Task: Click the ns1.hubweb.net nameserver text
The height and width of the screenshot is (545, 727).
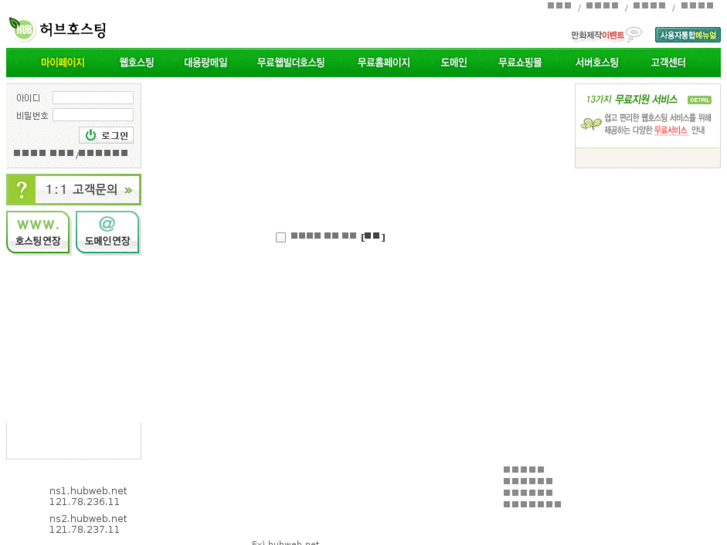Action: (x=88, y=490)
